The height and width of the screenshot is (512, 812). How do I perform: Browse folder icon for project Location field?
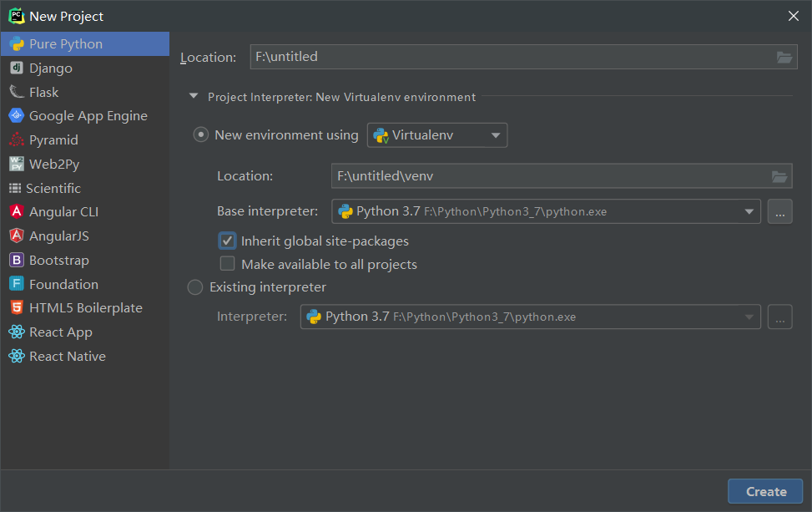(784, 57)
